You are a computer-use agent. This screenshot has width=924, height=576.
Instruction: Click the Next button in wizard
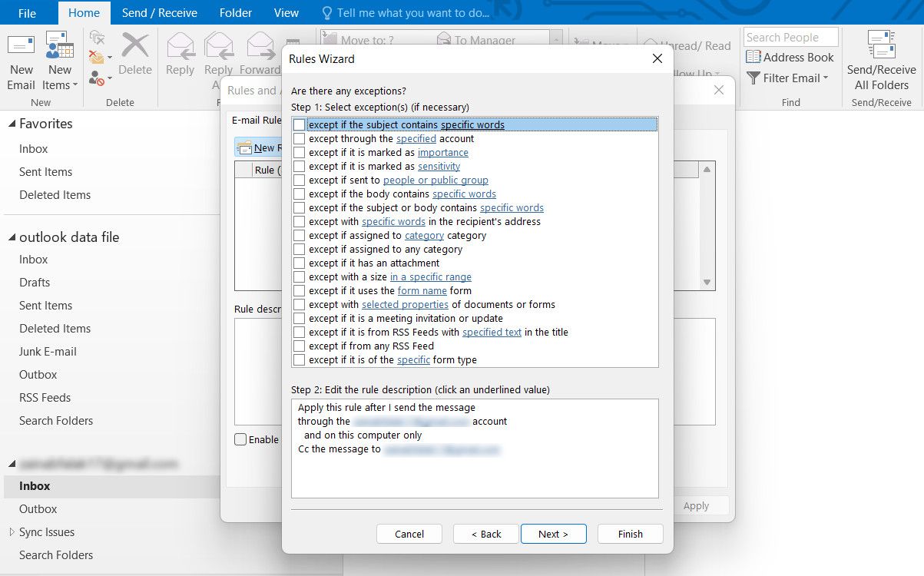(553, 534)
